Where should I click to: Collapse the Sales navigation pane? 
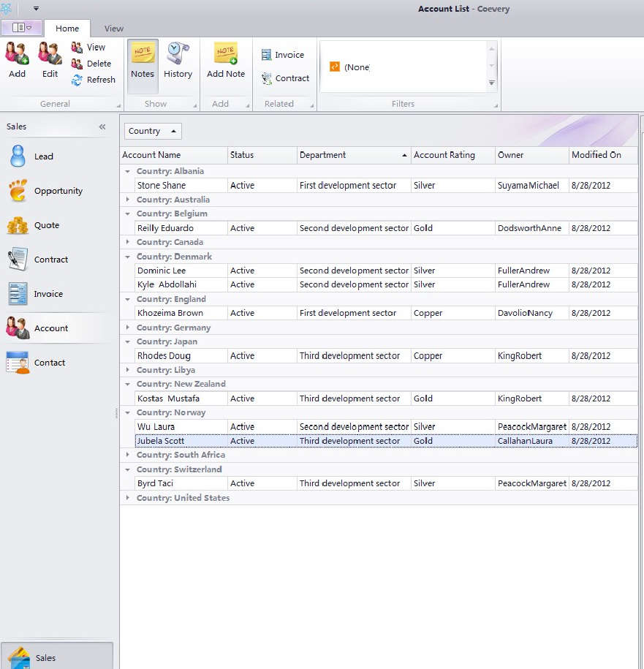tap(102, 126)
